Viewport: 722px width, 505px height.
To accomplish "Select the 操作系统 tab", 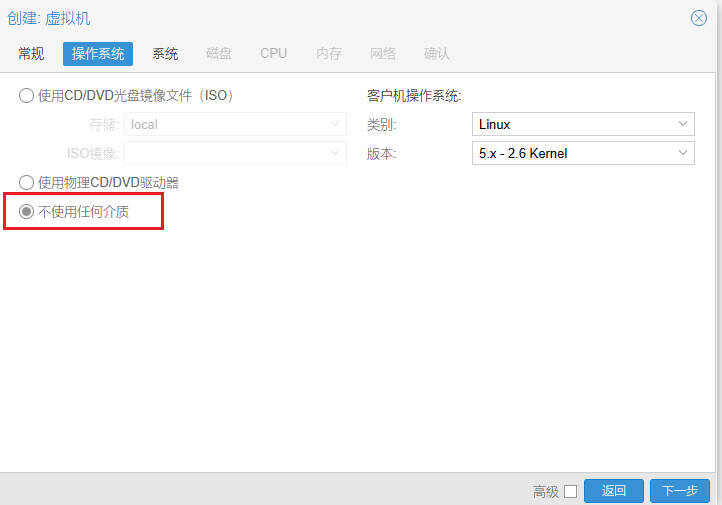I will (x=98, y=54).
